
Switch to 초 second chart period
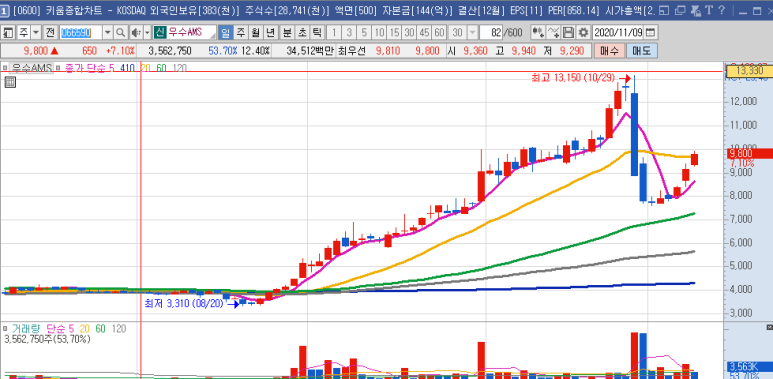click(x=302, y=33)
